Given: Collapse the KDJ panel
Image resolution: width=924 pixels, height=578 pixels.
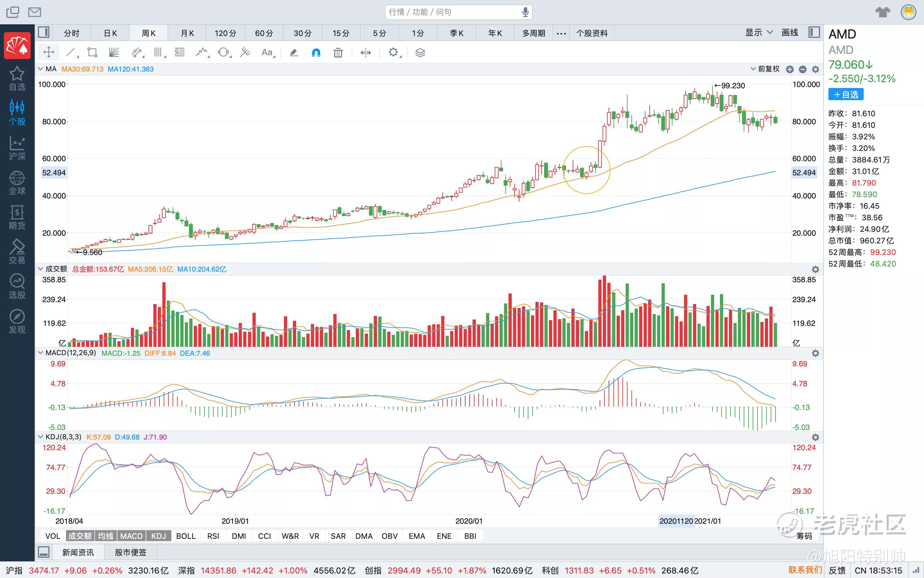Looking at the screenshot, I should [x=40, y=437].
